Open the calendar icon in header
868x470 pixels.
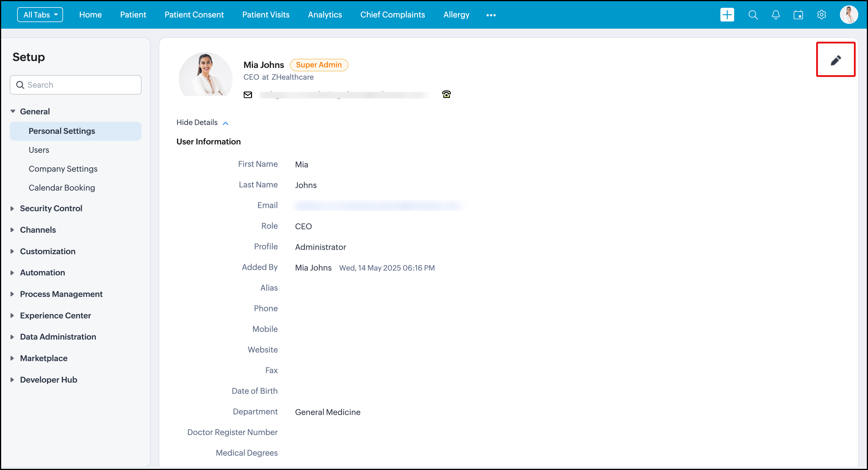[798, 15]
